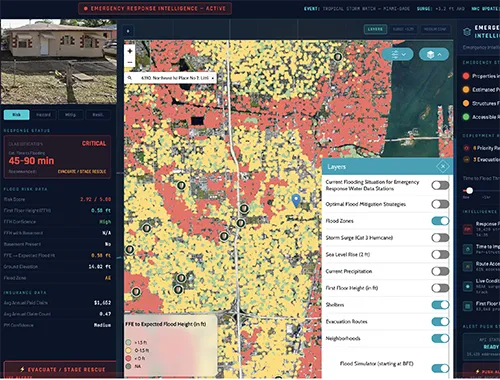This screenshot has height=380, width=500.
Task: Open the Resil. tab
Action: (x=98, y=115)
